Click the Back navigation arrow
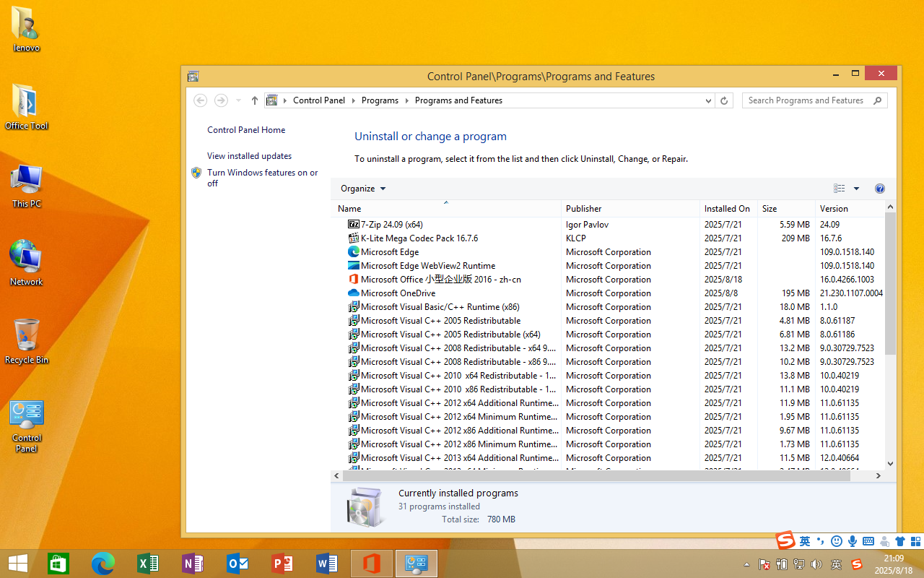Viewport: 924px width, 578px height. pos(201,101)
